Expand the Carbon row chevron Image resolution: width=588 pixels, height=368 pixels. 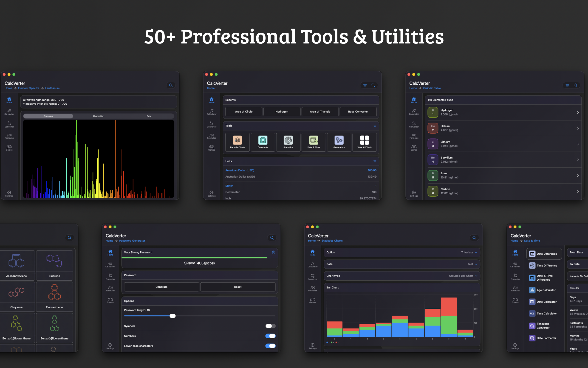coord(578,191)
